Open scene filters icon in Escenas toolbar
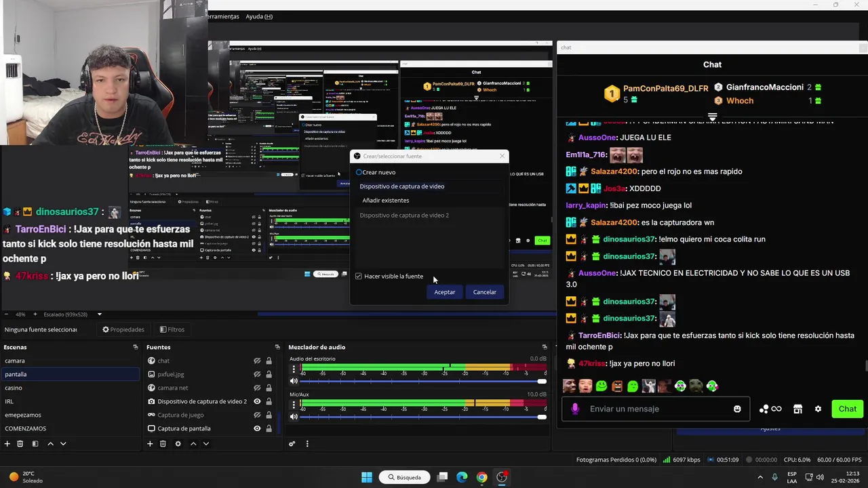Screen dimensions: 868x488 35,444
